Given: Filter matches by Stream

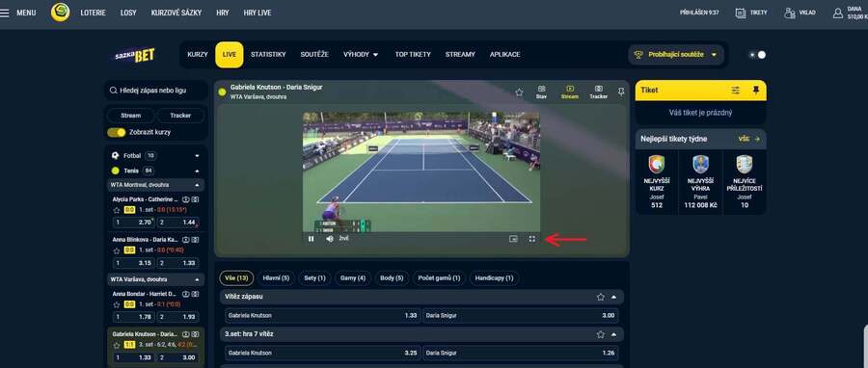Looking at the screenshot, I should [x=130, y=116].
